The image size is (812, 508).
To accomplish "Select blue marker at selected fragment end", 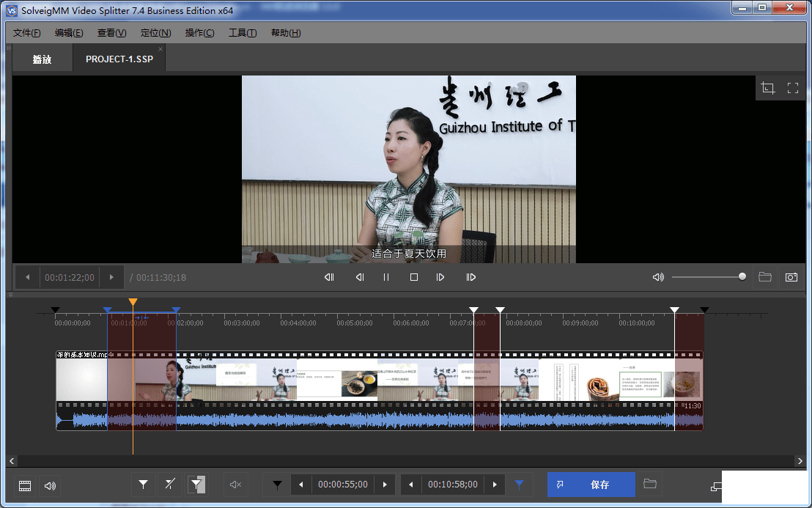I will pyautogui.click(x=176, y=309).
